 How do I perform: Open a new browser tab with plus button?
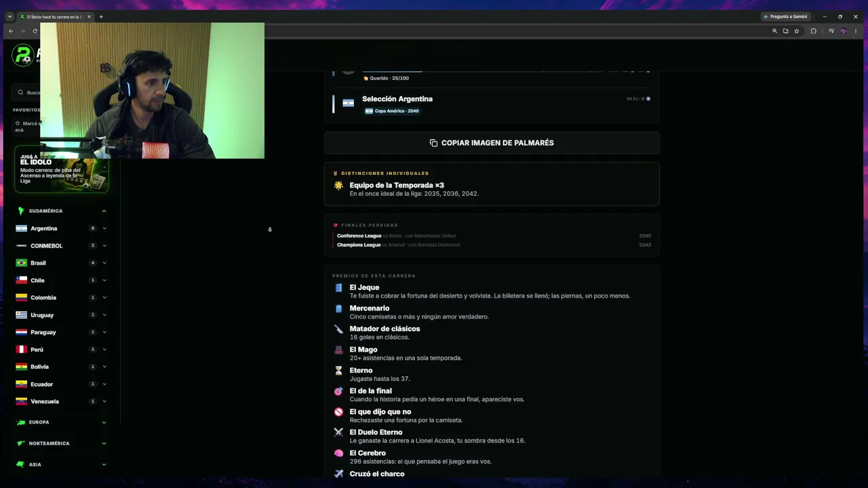(x=101, y=16)
